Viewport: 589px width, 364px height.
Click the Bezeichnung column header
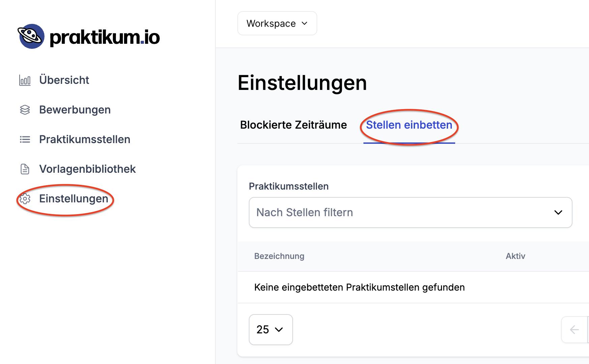(x=279, y=256)
